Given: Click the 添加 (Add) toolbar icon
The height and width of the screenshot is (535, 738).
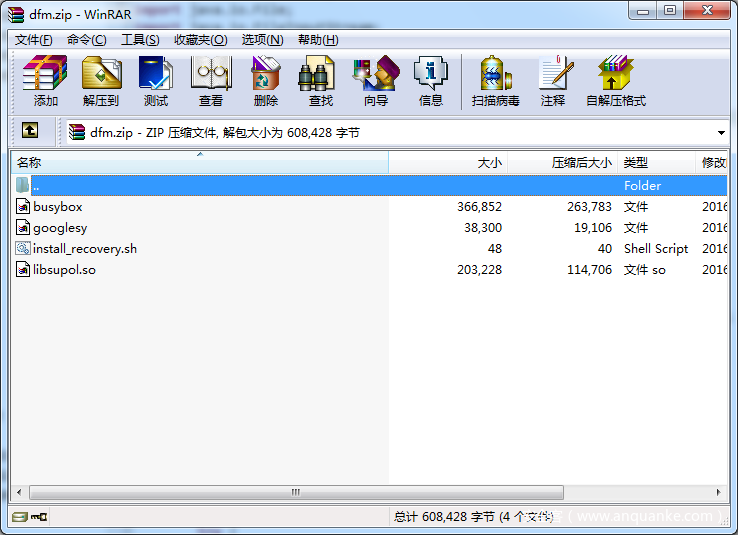Looking at the screenshot, I should [x=45, y=73].
